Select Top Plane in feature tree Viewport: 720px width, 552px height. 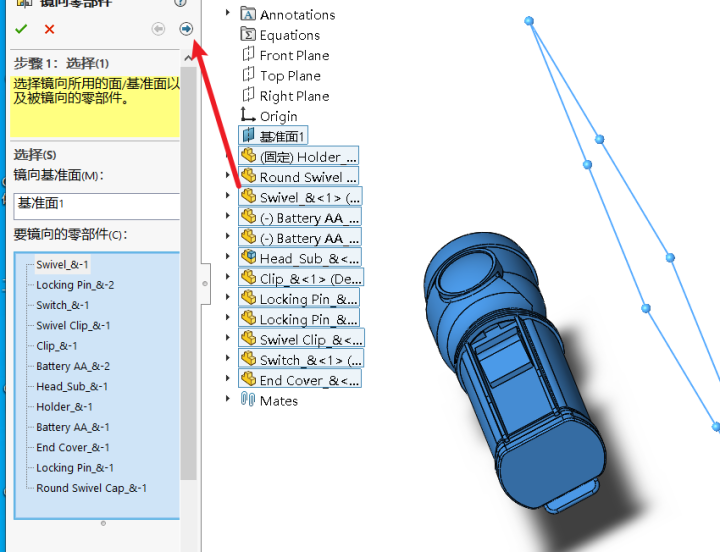click(290, 76)
